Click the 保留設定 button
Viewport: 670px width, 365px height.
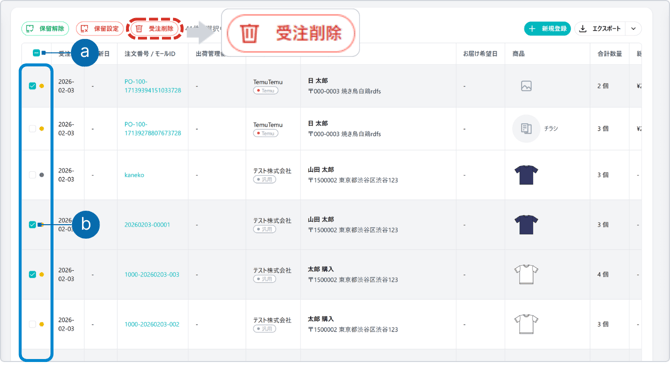[x=100, y=29]
